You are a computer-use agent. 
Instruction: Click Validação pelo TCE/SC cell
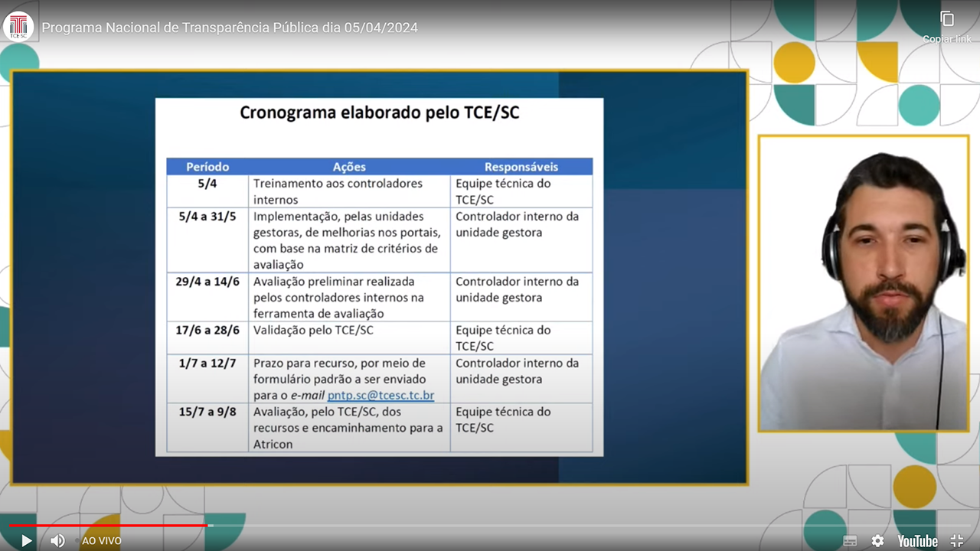[x=349, y=337]
